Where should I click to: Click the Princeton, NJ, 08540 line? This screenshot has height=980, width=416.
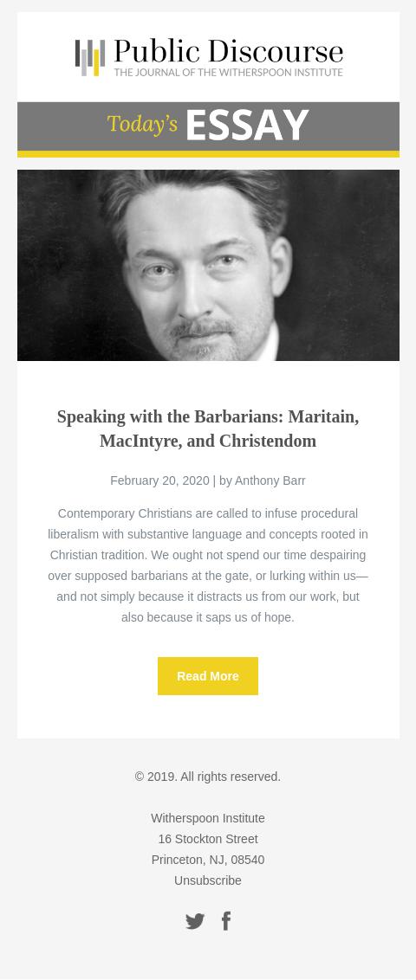pos(208,860)
